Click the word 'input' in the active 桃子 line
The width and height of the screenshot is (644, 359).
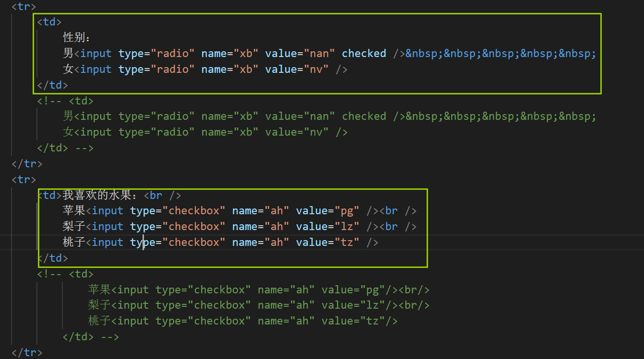click(107, 242)
